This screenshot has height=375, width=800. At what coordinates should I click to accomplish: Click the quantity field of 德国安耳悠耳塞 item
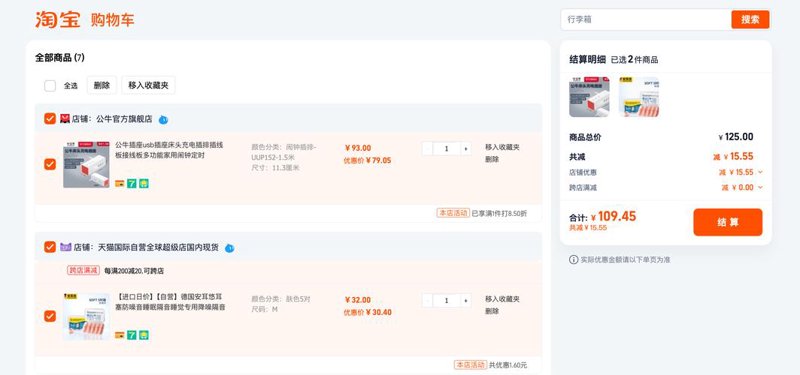coord(446,301)
